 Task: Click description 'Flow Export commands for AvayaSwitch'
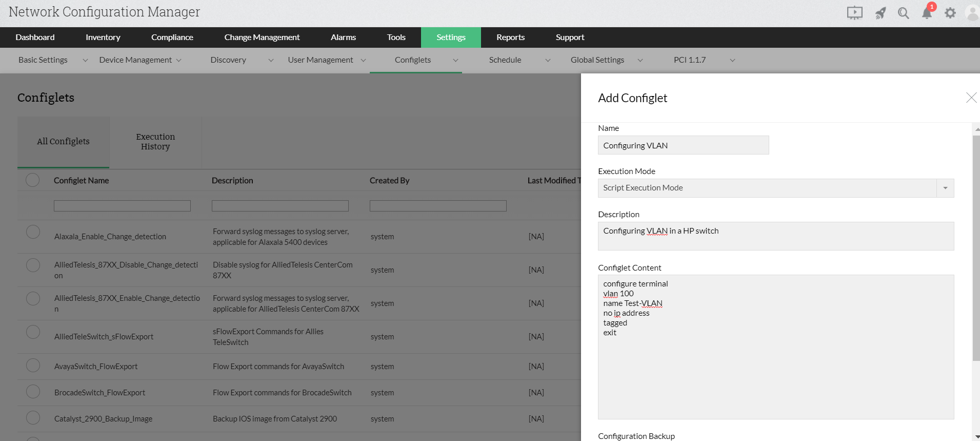(278, 367)
